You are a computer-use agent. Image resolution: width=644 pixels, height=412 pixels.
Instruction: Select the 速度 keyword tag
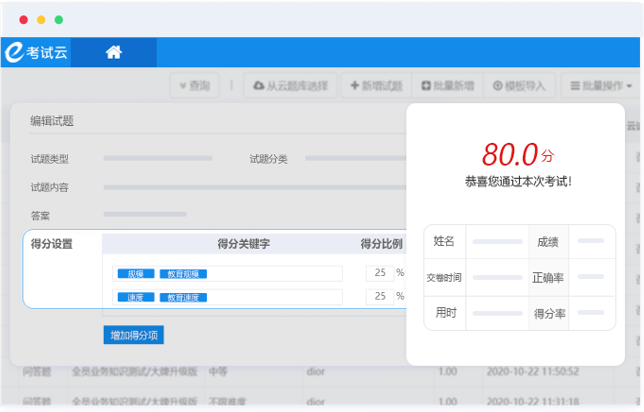pos(136,297)
